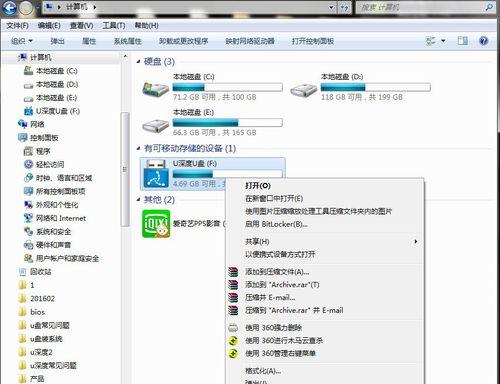This screenshot has width=500, height=384.
Task: Collapse the 硬盘 (3) group
Action: click(138, 61)
